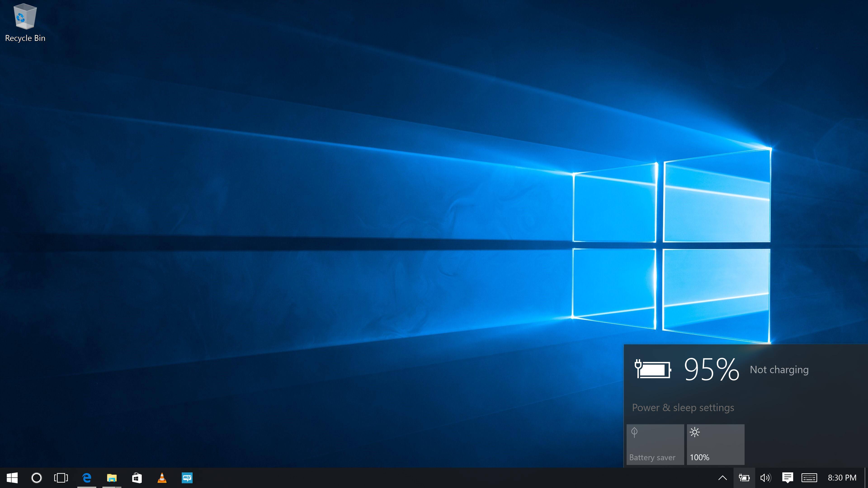
Task: Open the Action Center notifications panel
Action: point(788,478)
